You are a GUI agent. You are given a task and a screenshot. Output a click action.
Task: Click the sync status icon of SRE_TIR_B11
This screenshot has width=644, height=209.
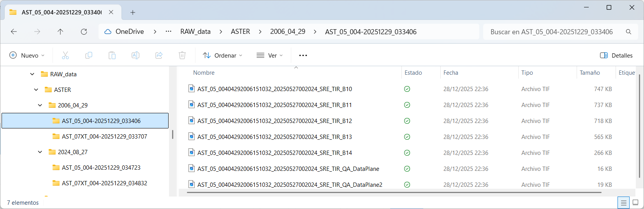click(x=407, y=105)
